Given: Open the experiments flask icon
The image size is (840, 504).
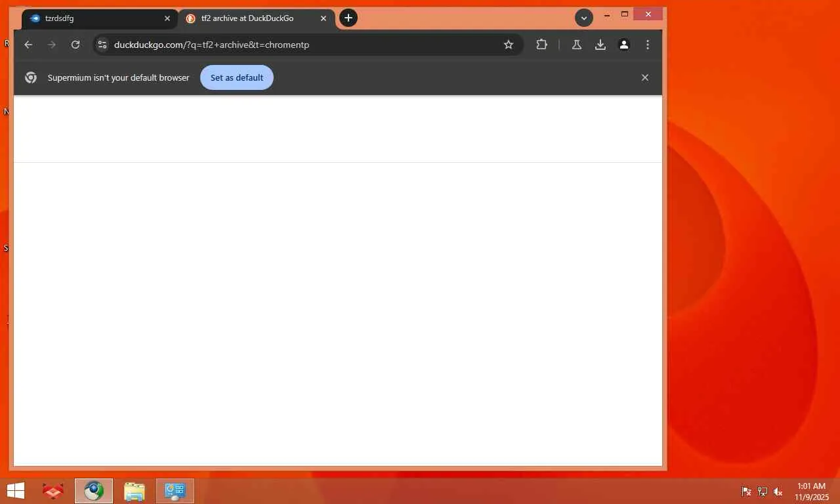Looking at the screenshot, I should (577, 45).
